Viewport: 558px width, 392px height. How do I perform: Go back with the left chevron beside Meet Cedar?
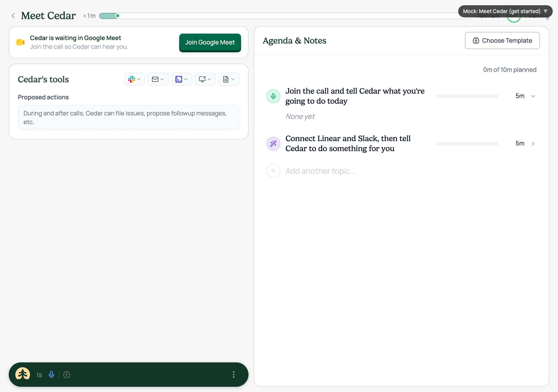(x=13, y=16)
